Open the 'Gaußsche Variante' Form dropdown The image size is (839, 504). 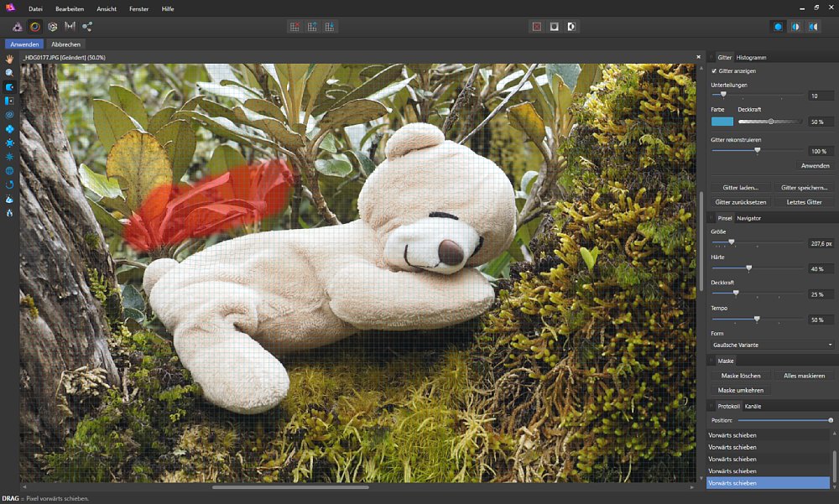click(x=772, y=346)
